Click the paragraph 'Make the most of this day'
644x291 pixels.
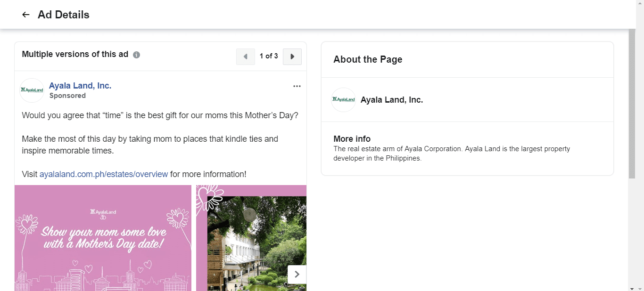(x=150, y=145)
